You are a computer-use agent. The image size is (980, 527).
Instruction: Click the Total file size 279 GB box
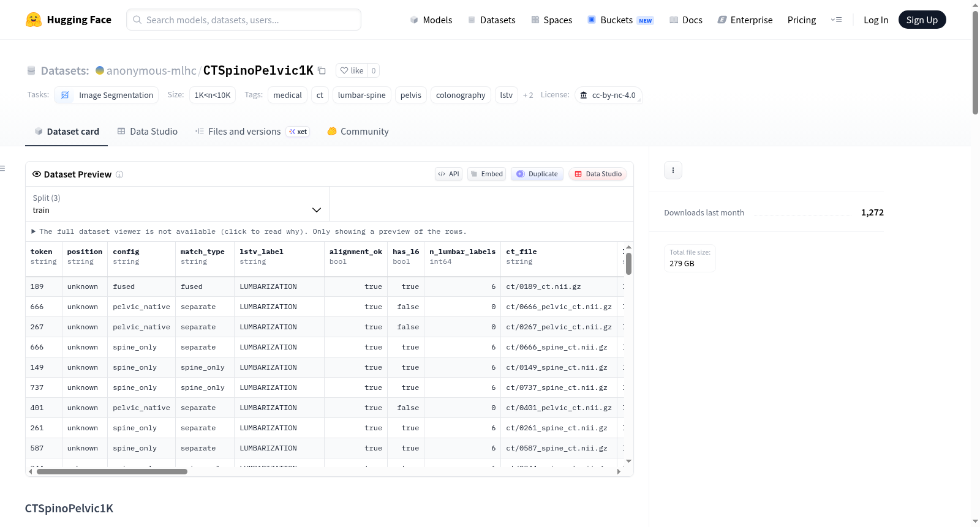pos(690,258)
